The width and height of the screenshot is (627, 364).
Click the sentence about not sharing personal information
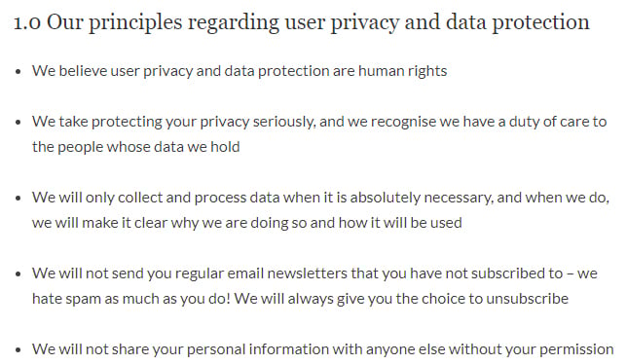click(x=322, y=349)
